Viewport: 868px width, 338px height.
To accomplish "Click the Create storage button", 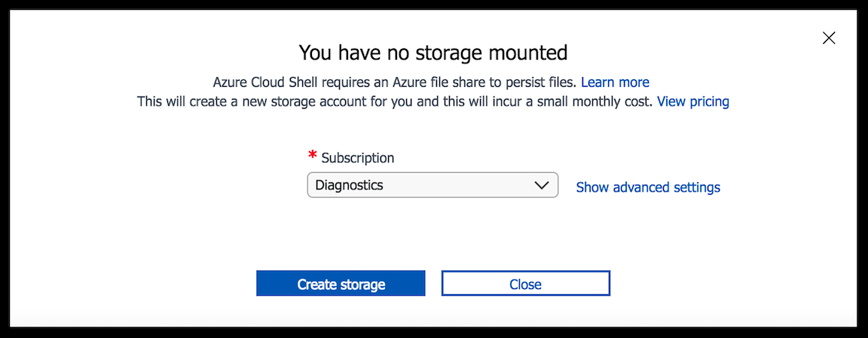I will pyautogui.click(x=341, y=284).
